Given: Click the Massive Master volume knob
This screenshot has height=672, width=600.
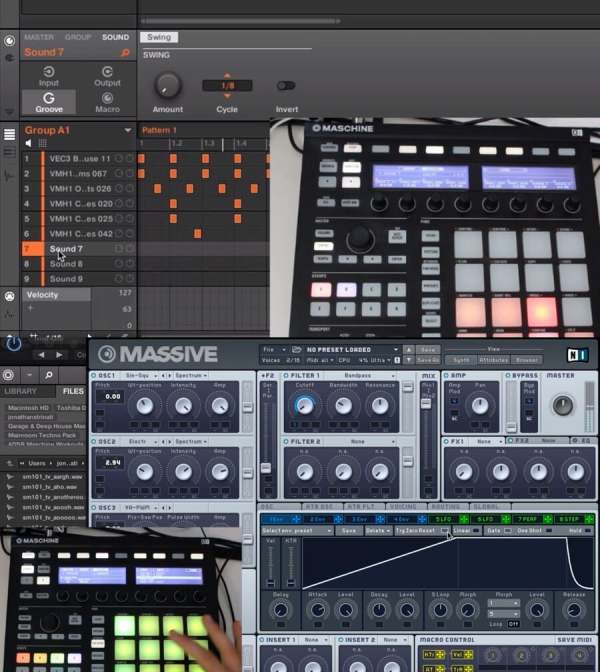Looking at the screenshot, I should coord(562,405).
